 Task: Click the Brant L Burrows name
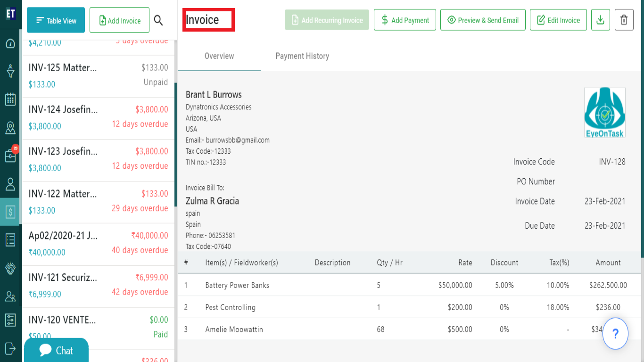coord(214,95)
